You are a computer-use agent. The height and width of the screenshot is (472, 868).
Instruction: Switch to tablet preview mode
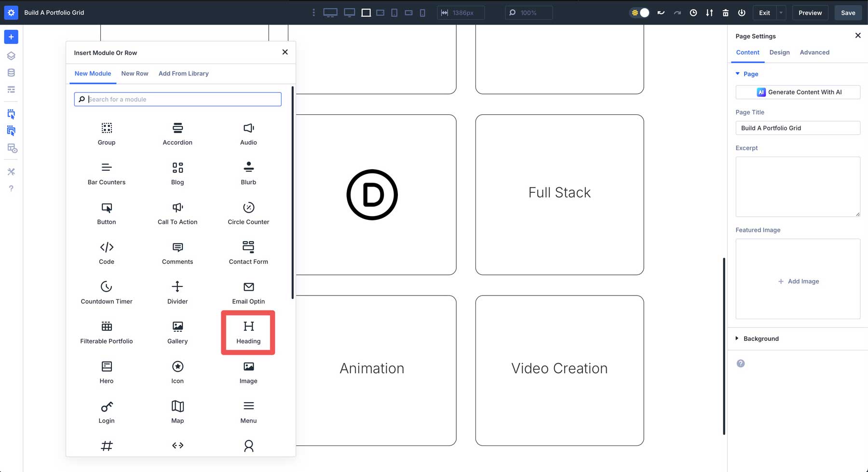394,13
